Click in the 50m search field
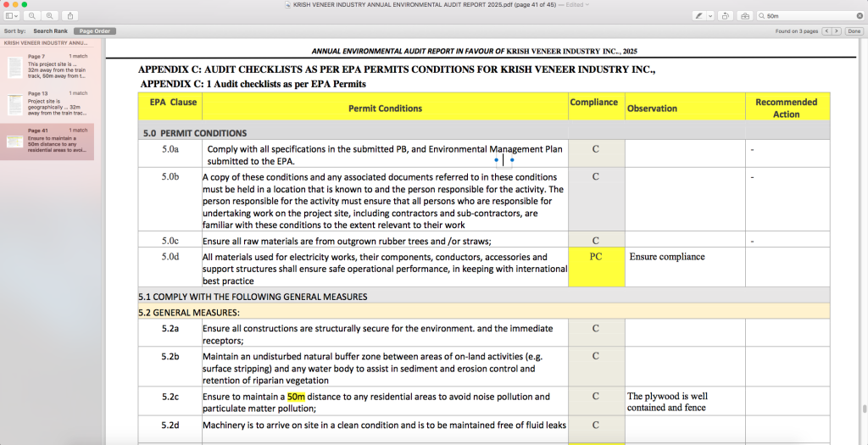868x445 pixels. 805,16
